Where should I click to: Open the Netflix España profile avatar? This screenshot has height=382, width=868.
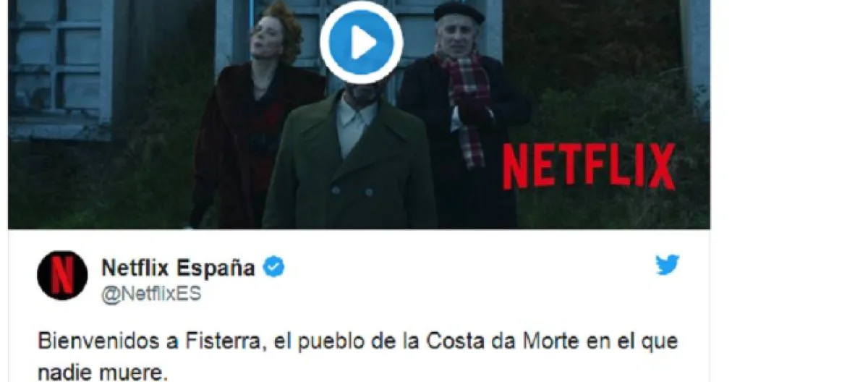point(62,276)
